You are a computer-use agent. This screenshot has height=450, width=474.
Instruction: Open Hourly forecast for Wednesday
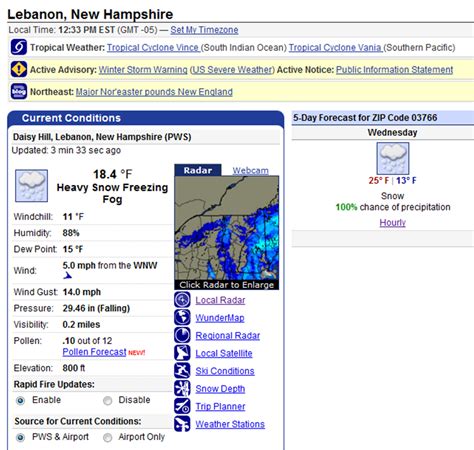coord(393,223)
